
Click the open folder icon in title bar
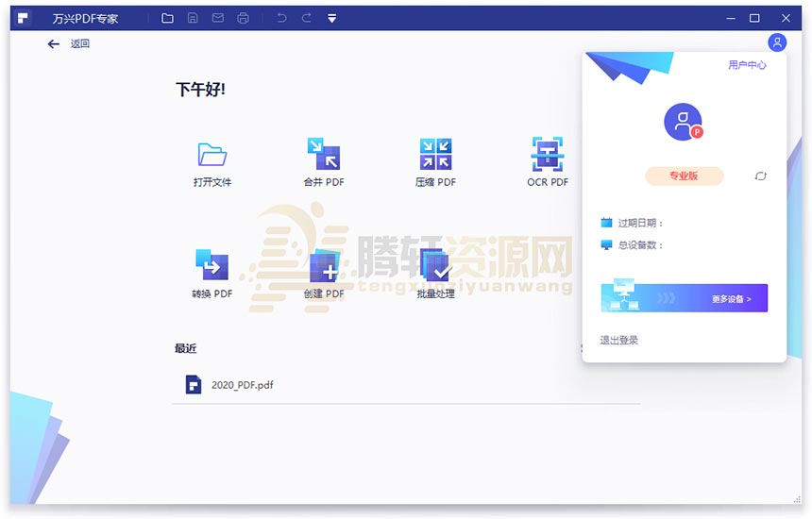pos(168,18)
